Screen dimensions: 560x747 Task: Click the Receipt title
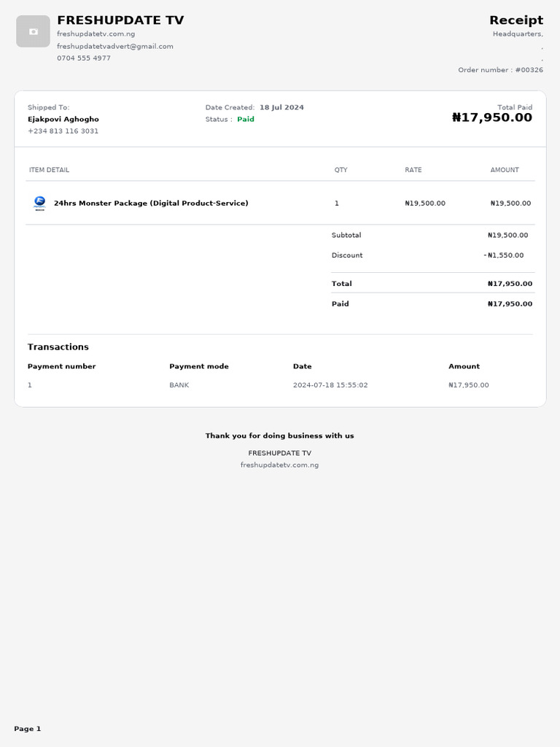pos(516,20)
